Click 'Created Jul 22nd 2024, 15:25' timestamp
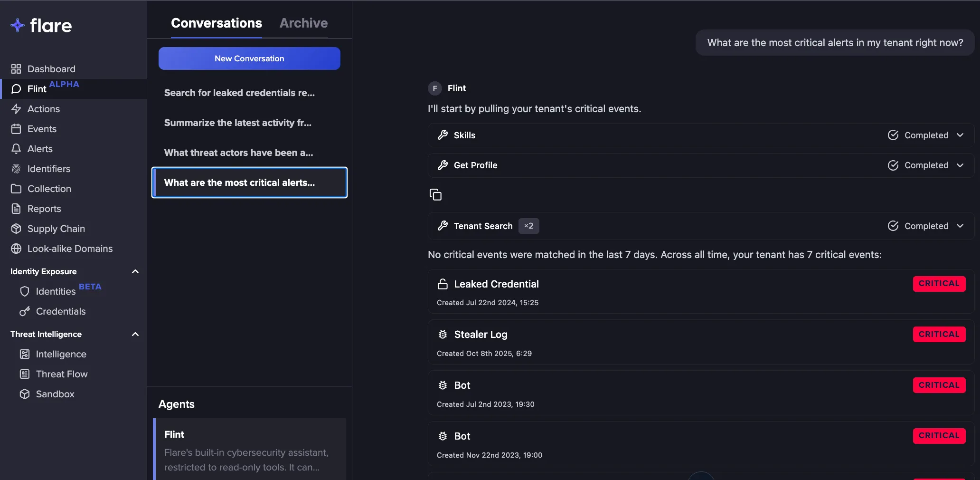 pyautogui.click(x=488, y=303)
